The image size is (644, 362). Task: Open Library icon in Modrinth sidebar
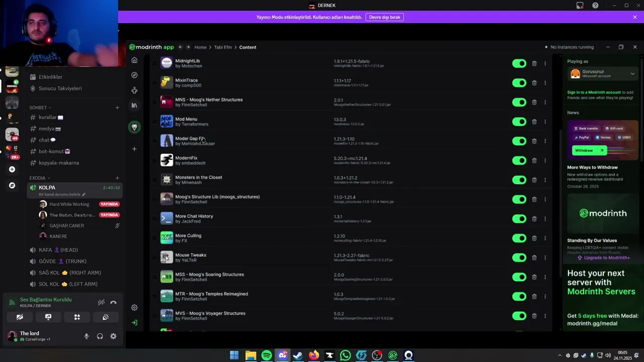[x=134, y=106]
